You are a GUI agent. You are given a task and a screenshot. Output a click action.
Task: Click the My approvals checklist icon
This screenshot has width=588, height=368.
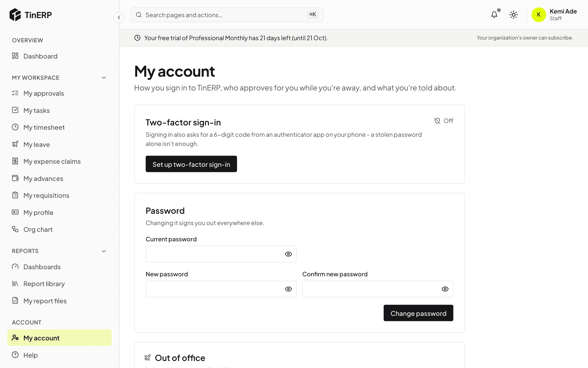pyautogui.click(x=15, y=93)
